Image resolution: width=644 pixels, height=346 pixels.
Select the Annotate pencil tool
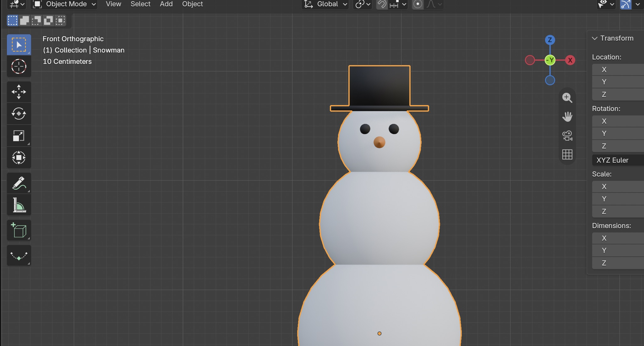[19, 183]
